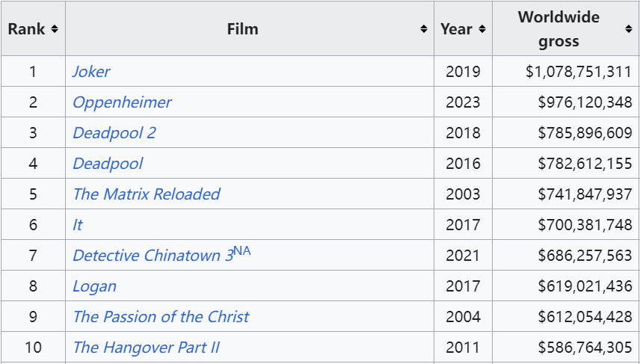Image resolution: width=640 pixels, height=364 pixels.
Task: Sort by Worldwide gross column arrows
Action: pyautogui.click(x=629, y=29)
